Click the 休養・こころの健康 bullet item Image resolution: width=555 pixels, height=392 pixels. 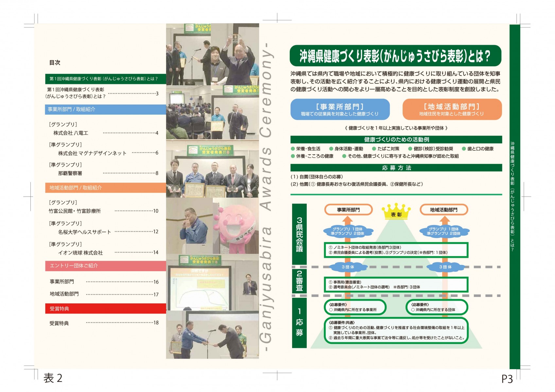click(x=312, y=156)
